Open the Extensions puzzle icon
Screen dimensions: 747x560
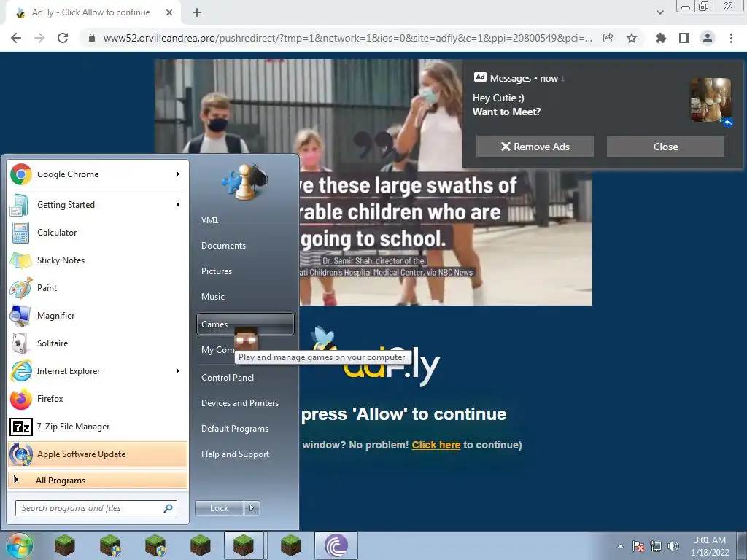coord(661,38)
